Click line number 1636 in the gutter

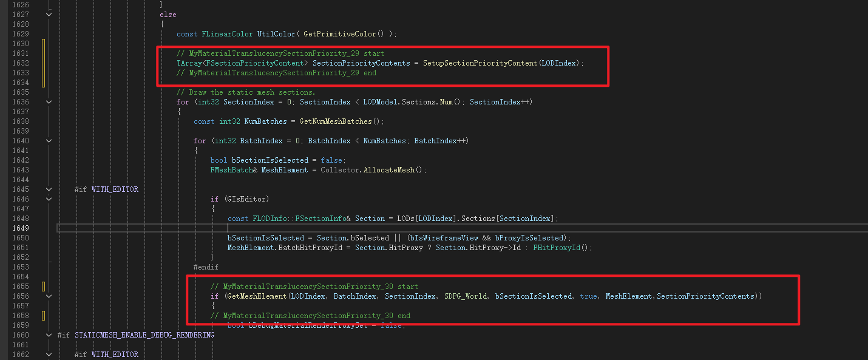click(x=19, y=102)
